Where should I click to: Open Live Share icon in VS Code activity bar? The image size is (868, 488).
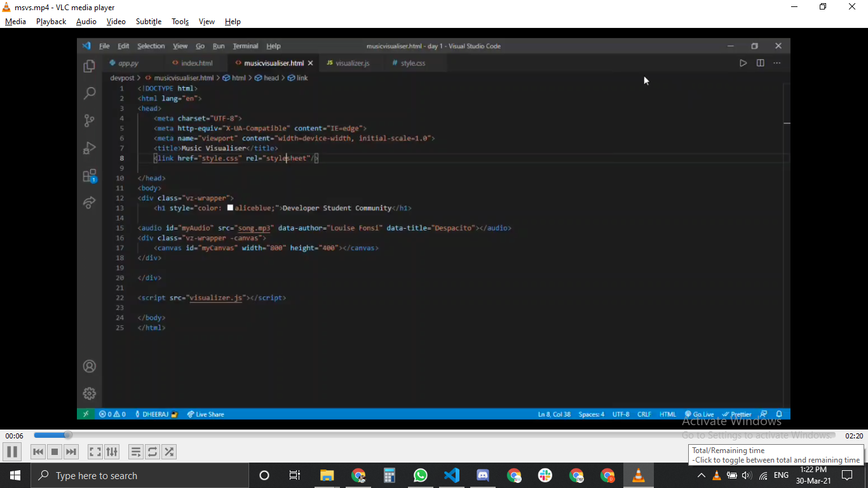coord(90,203)
